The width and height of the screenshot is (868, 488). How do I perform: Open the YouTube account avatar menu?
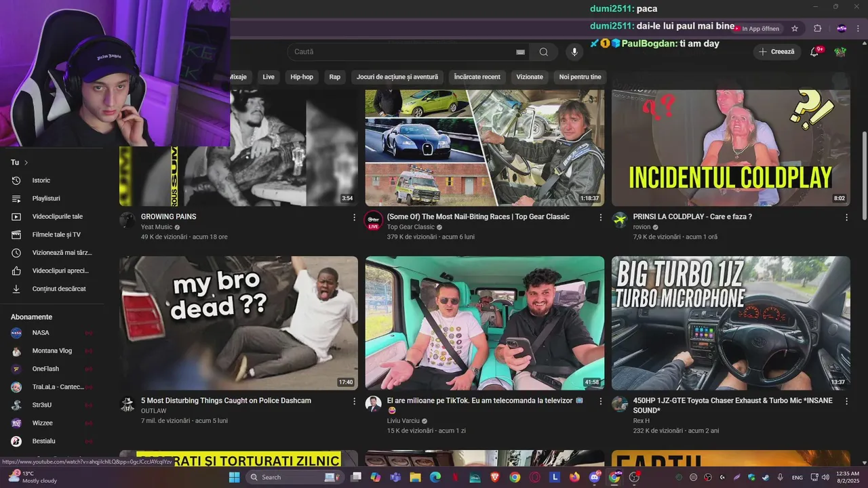[x=840, y=52]
